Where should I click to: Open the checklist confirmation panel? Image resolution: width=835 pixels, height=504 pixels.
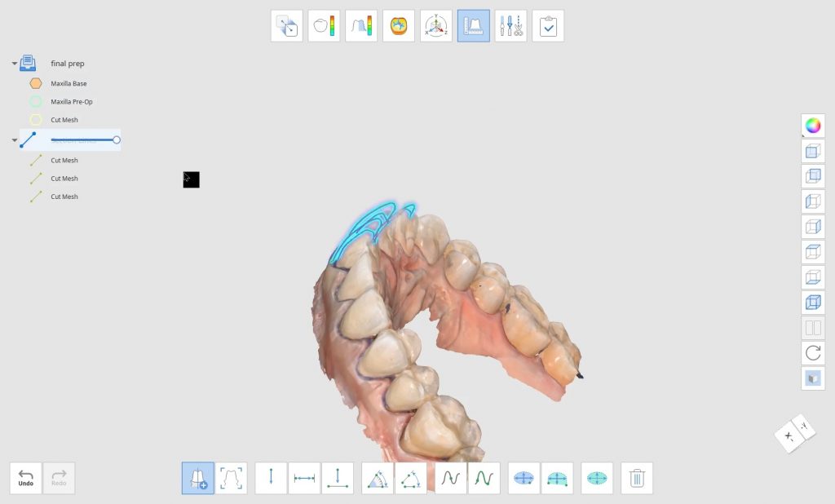547,25
